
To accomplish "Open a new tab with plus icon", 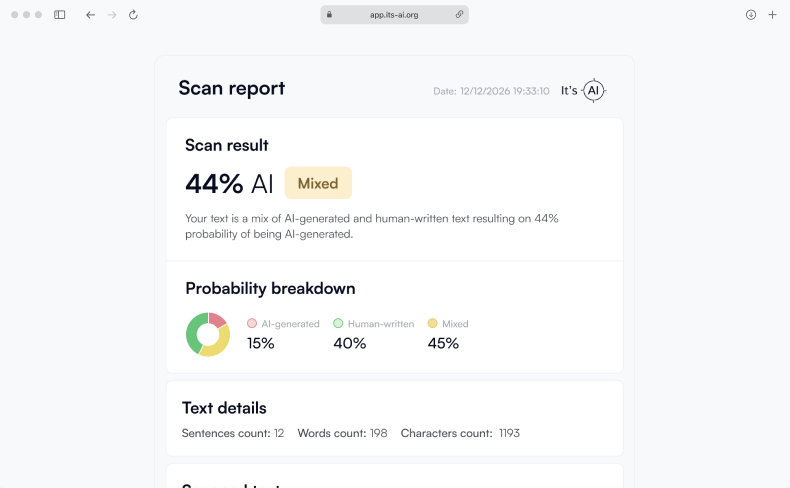I will point(772,15).
